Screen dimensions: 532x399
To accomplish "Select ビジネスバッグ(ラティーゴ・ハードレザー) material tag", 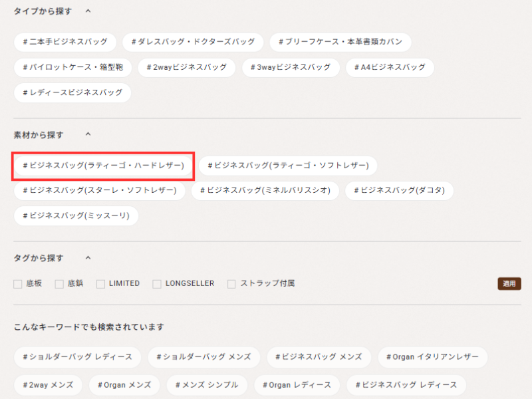I will point(103,165).
